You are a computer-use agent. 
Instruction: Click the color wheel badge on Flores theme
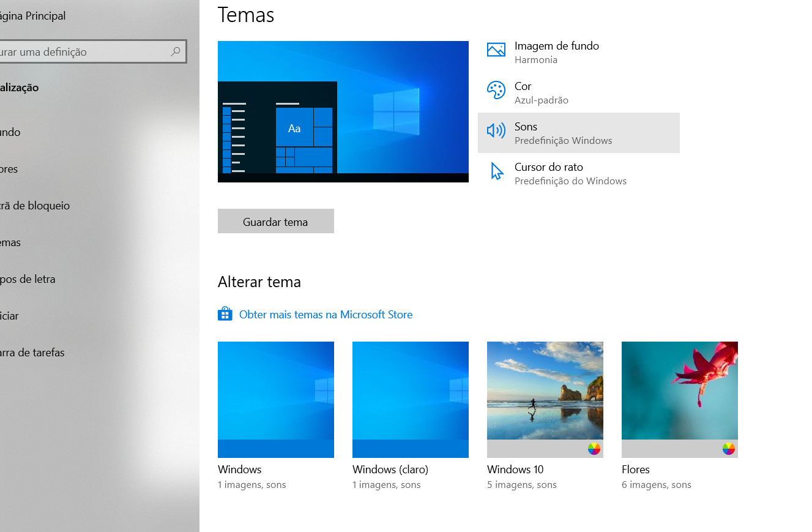coord(728,448)
